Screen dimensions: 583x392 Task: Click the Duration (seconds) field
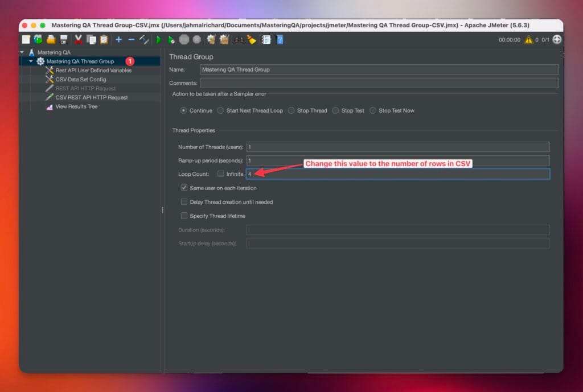point(398,230)
